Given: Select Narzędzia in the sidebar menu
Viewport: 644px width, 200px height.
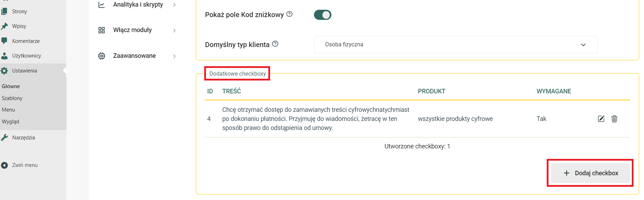Looking at the screenshot, I should pos(23,138).
